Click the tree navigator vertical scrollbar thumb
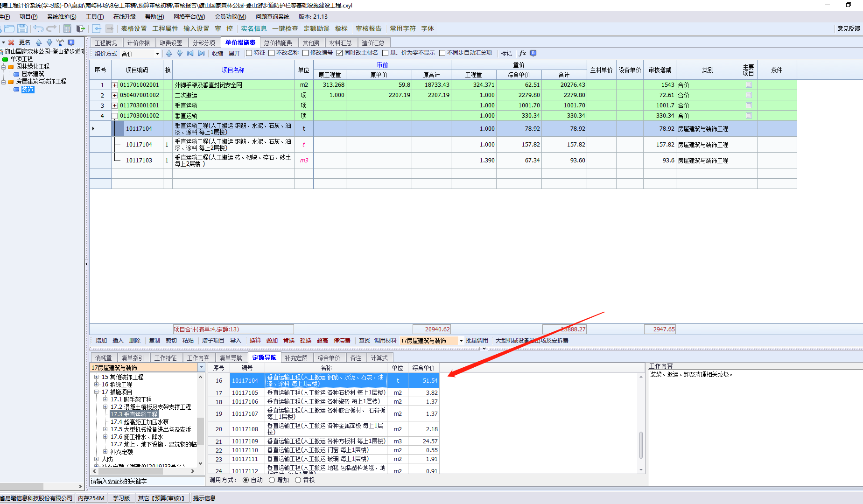This screenshot has height=504, width=863. [201, 431]
